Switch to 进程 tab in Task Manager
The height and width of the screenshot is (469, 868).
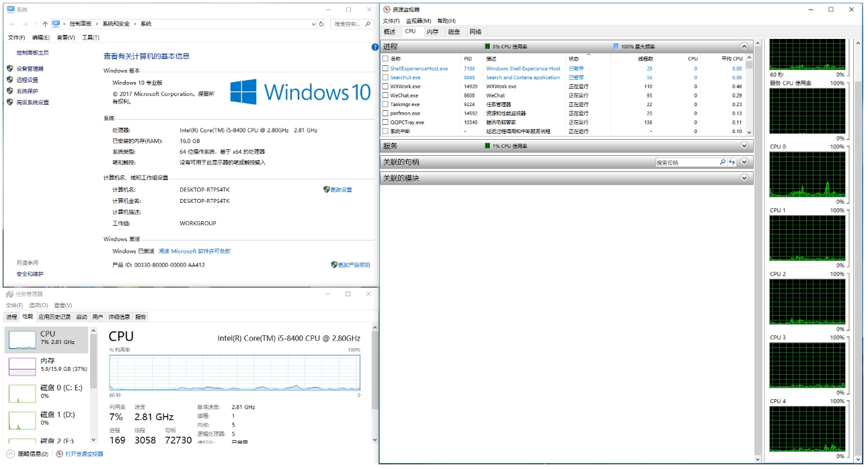point(11,316)
